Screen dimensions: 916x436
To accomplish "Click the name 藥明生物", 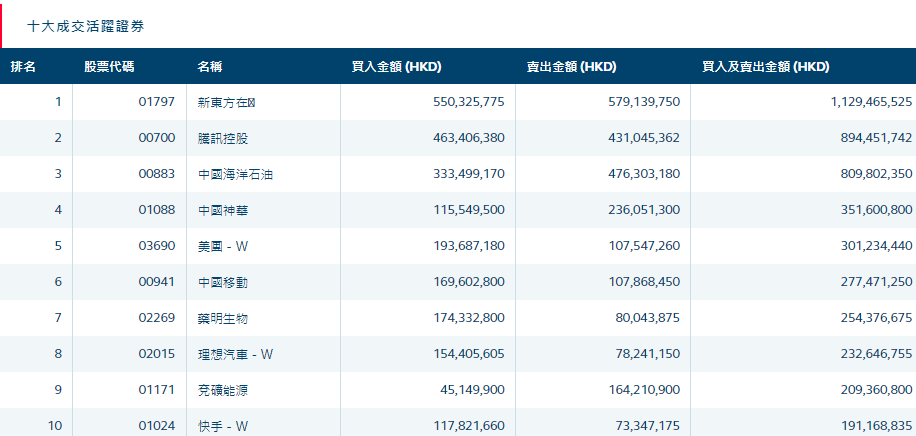I will pos(223,319).
